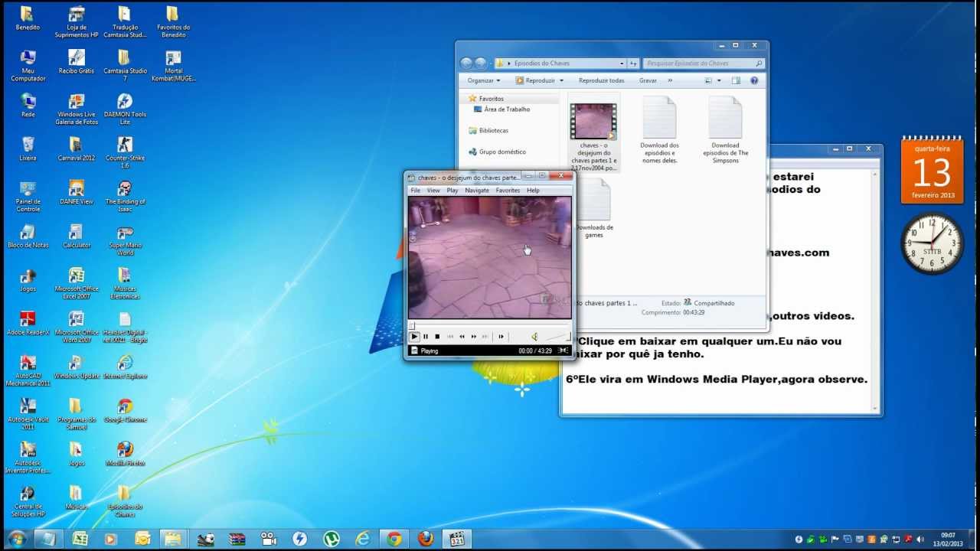
Task: Select the chaves video file thumbnail
Action: point(593,122)
